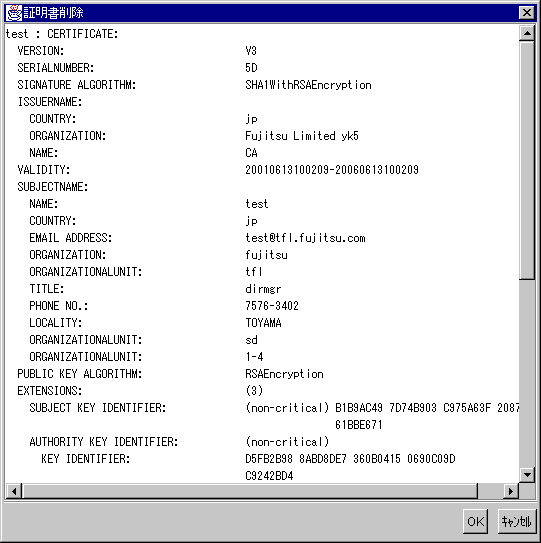The height and width of the screenshot is (543, 541).
Task: Click the vertical scrollbar track below thumb
Action: [527, 373]
